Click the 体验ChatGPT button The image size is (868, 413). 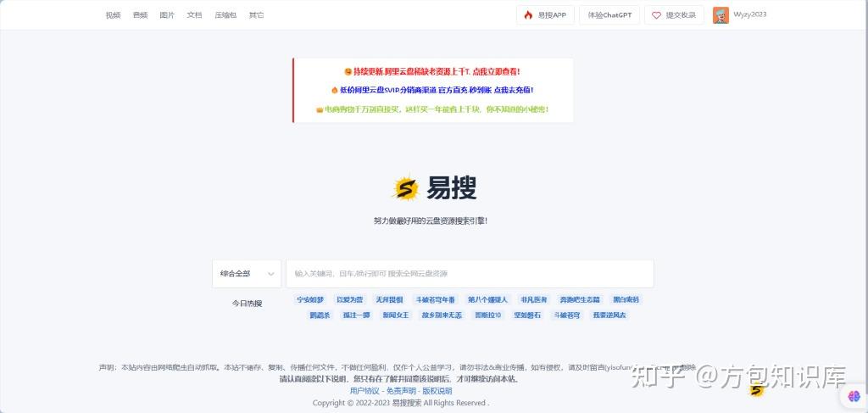click(x=609, y=15)
